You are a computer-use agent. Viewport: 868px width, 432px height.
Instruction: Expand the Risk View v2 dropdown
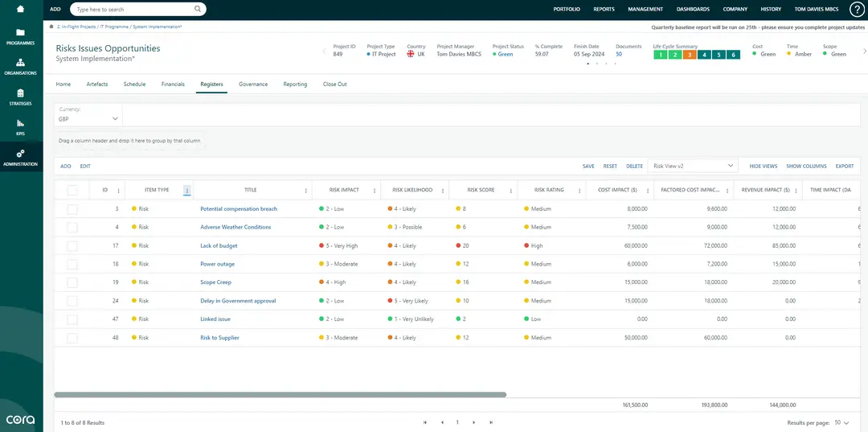coord(693,166)
